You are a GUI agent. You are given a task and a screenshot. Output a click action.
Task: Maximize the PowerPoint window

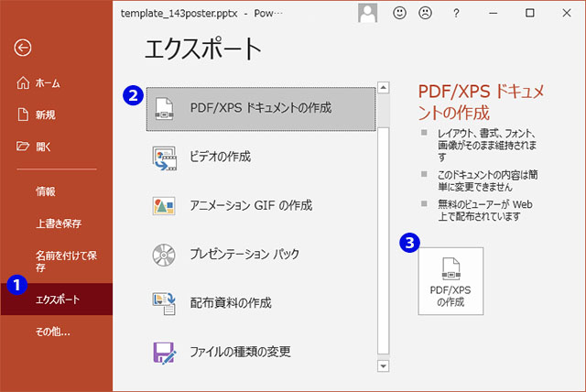tap(529, 13)
